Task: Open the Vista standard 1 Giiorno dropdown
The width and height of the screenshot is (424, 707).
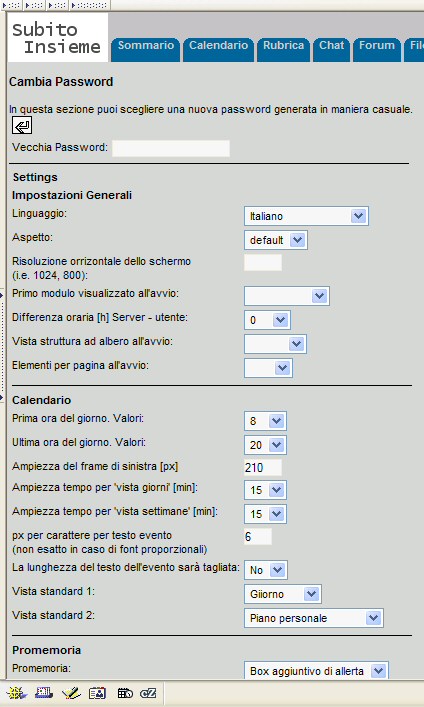Action: pyautogui.click(x=283, y=594)
